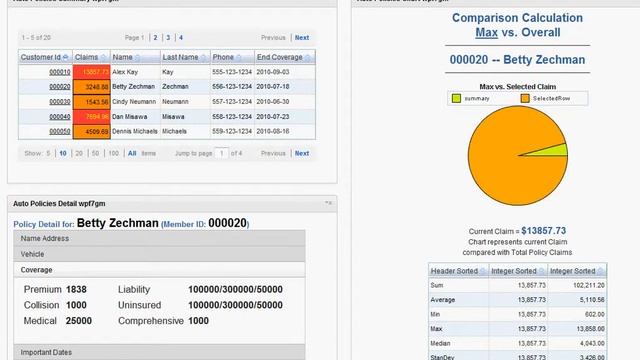Click collapse icon on Auto Policies Detail portlet

(328, 203)
